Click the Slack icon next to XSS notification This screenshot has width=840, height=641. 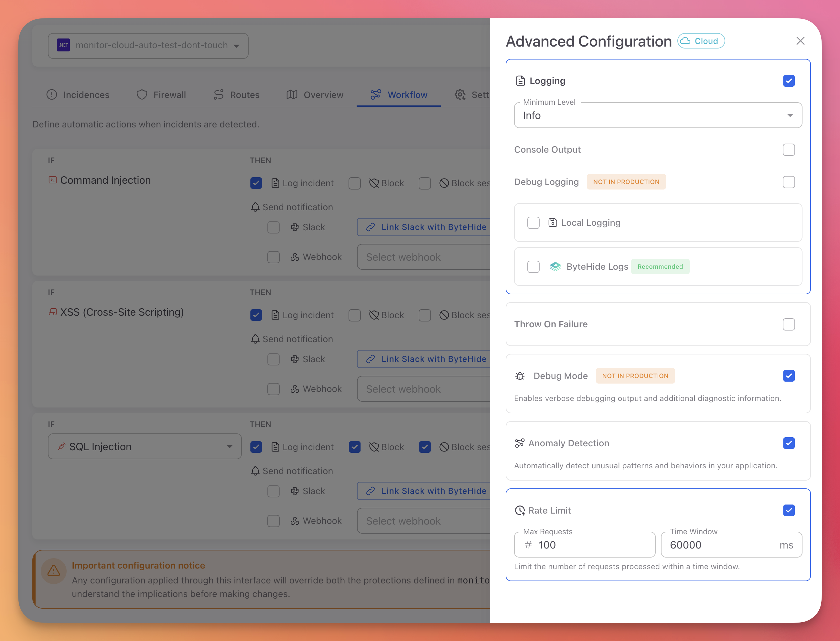pyautogui.click(x=295, y=359)
